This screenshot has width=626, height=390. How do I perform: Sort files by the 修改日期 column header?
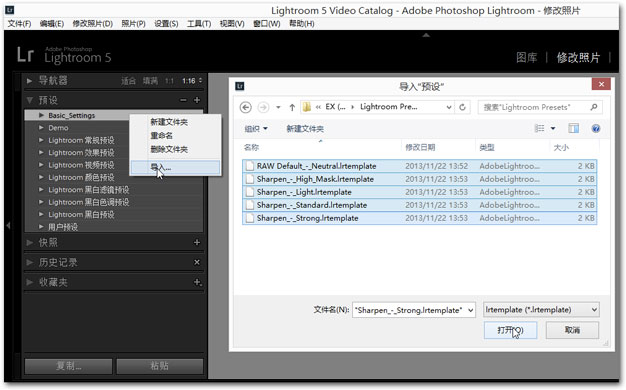(x=420, y=147)
